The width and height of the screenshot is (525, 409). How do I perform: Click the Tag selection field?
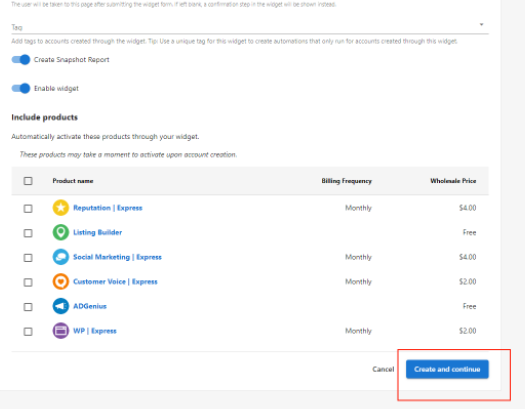250,27
